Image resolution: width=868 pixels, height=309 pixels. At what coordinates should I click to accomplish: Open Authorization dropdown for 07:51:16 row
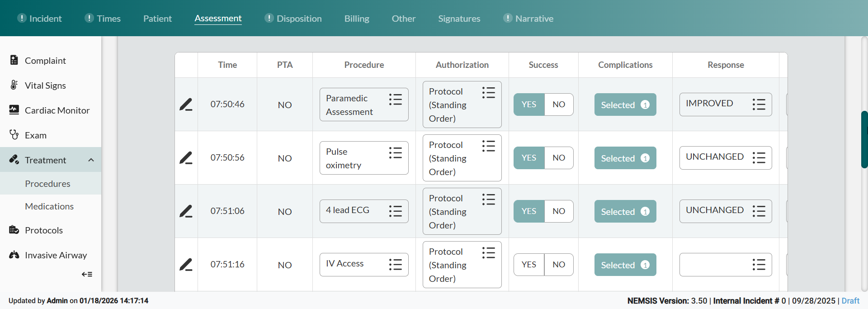click(x=462, y=265)
